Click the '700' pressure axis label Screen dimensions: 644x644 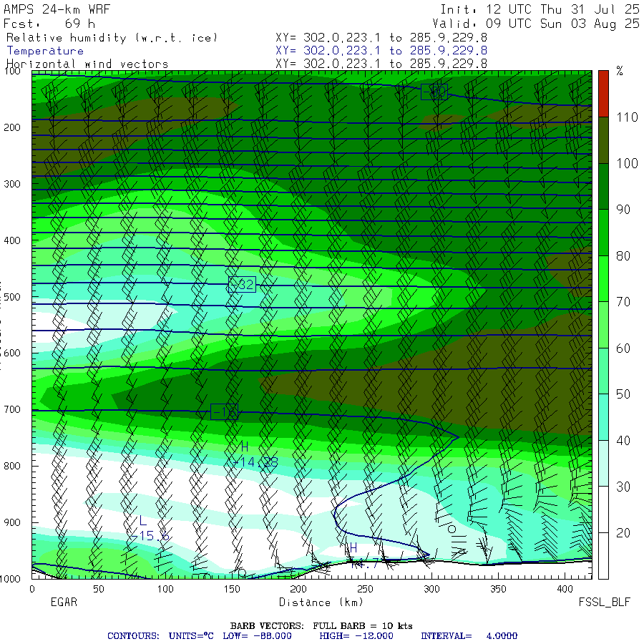click(12, 409)
